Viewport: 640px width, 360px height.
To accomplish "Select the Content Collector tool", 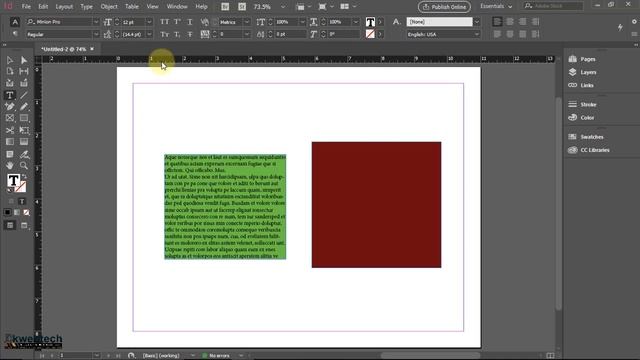I will click(10, 83).
